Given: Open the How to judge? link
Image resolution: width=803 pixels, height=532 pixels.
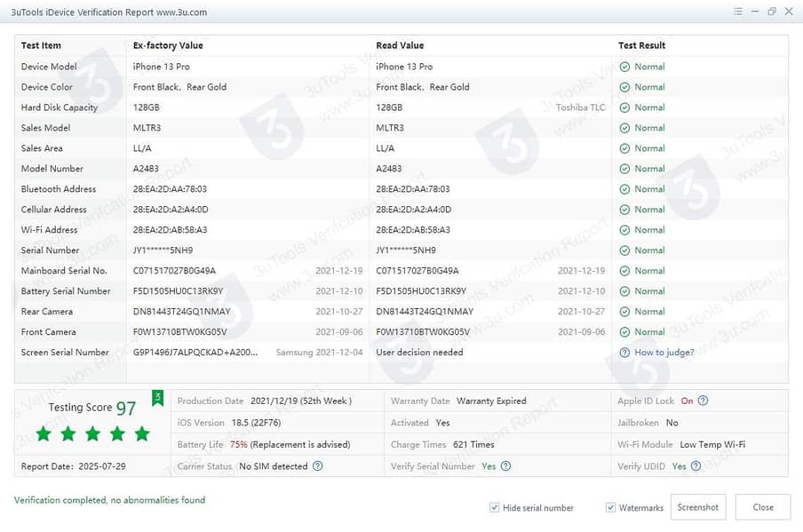Looking at the screenshot, I should coord(664,353).
